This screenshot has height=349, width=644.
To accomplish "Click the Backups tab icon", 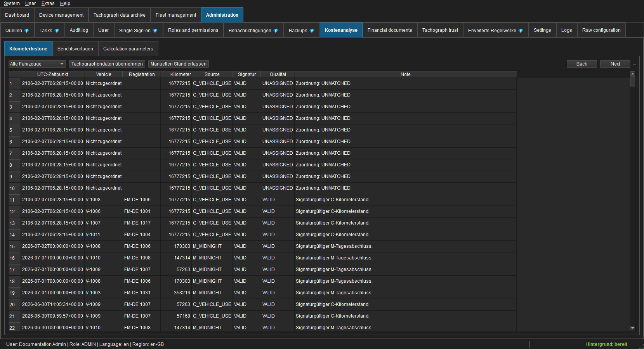I will tap(312, 31).
